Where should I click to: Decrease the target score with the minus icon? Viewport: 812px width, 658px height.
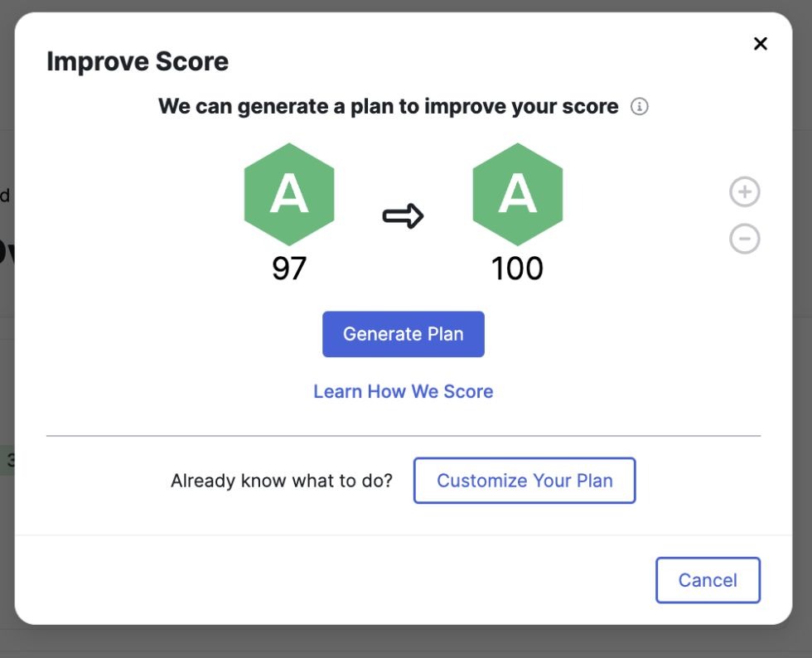(x=744, y=239)
